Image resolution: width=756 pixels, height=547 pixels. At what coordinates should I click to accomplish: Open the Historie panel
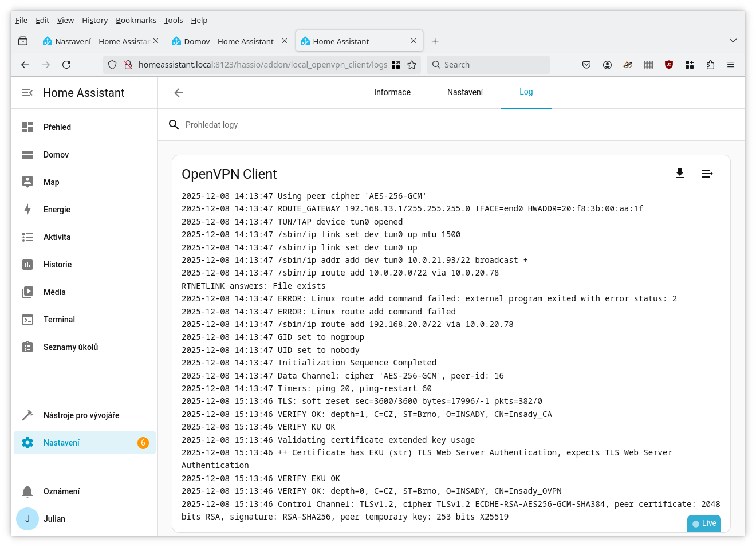(85, 265)
